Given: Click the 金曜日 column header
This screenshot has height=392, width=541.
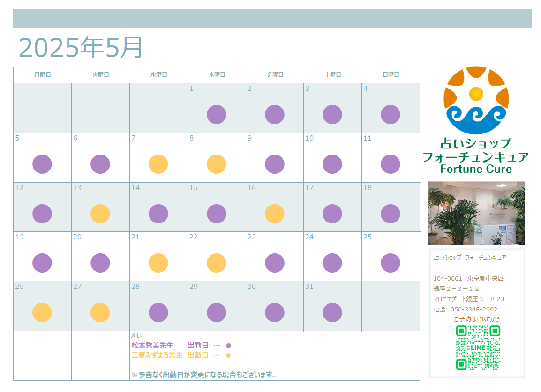Looking at the screenshot, I should (275, 75).
